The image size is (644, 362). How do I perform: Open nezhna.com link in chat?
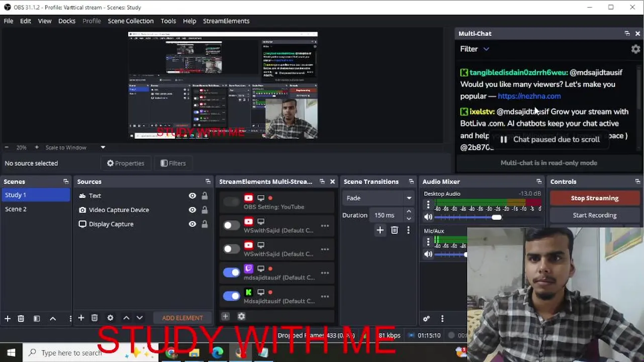coord(529,96)
